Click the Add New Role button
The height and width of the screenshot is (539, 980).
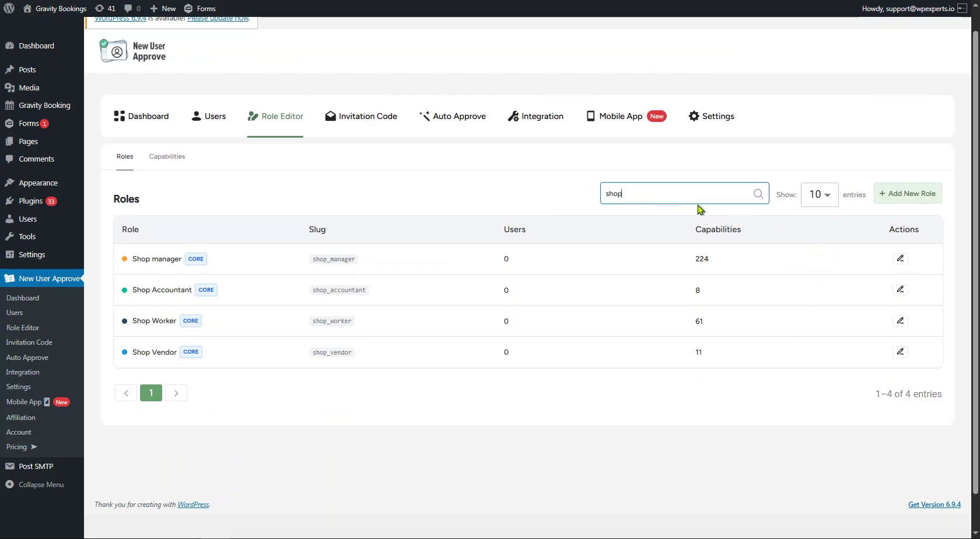(908, 194)
